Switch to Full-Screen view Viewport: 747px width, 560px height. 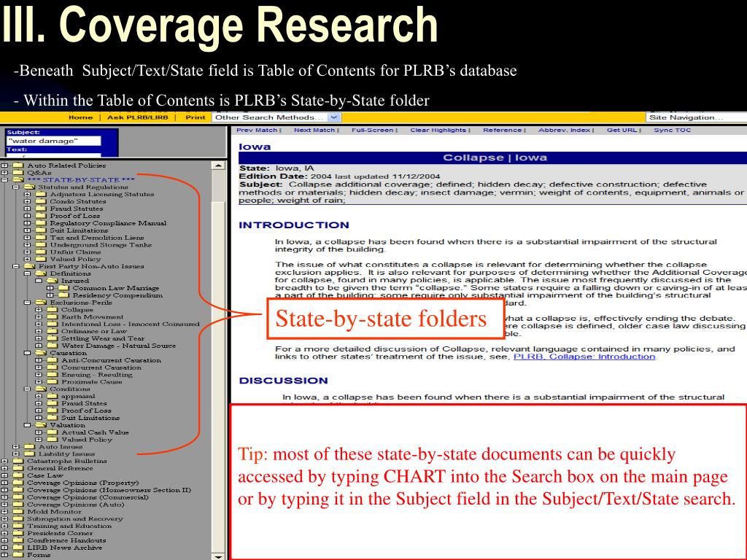(373, 130)
